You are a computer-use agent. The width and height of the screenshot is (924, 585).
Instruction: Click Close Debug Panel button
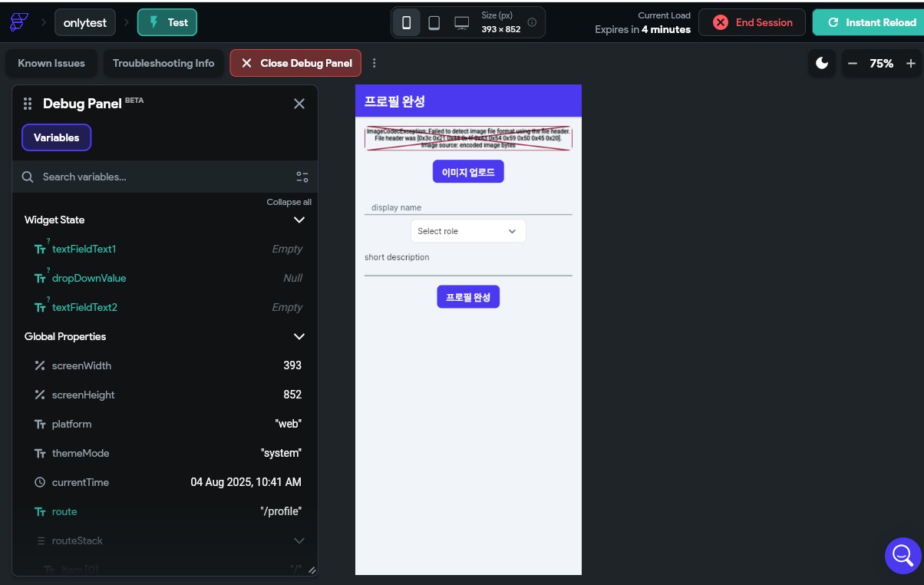[295, 63]
